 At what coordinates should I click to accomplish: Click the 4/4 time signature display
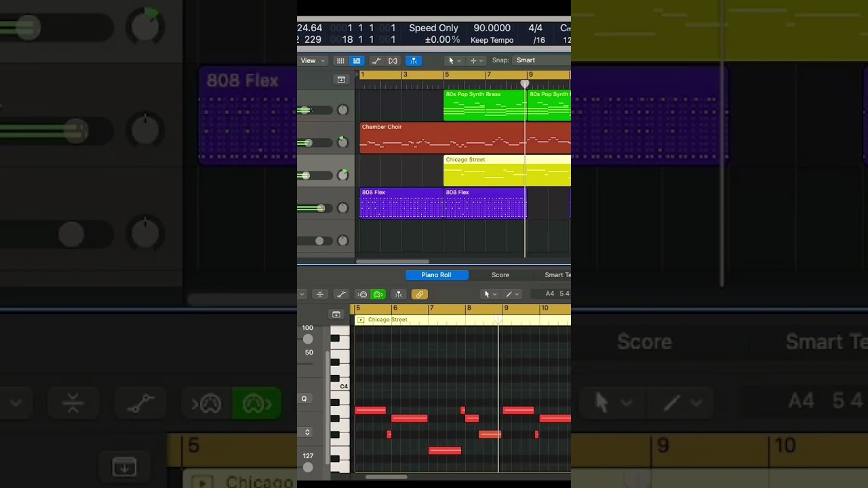coord(535,28)
